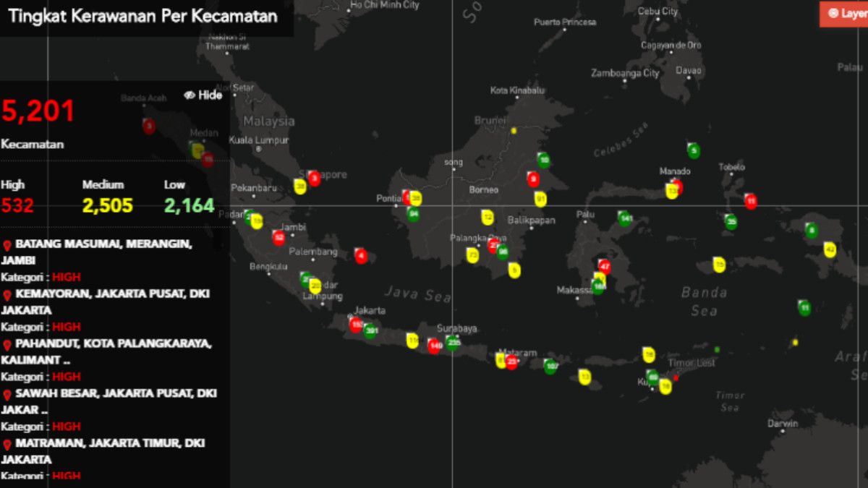
Task: Click the red cluster marker labeled 149
Action: coord(434,346)
